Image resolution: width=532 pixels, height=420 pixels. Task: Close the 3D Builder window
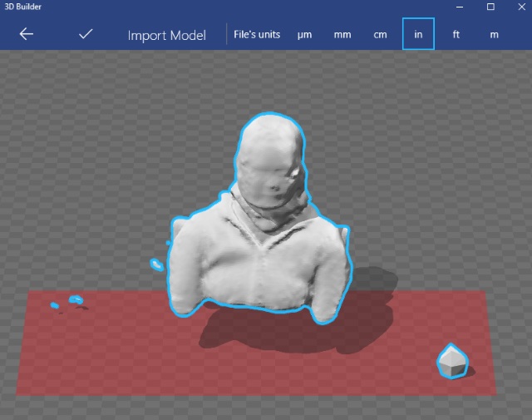522,7
